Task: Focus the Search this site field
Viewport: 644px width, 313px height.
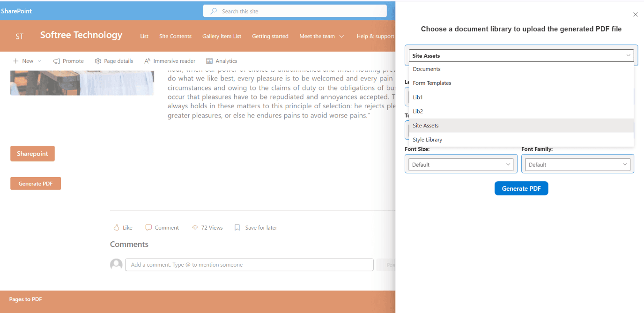Action: coord(295,11)
